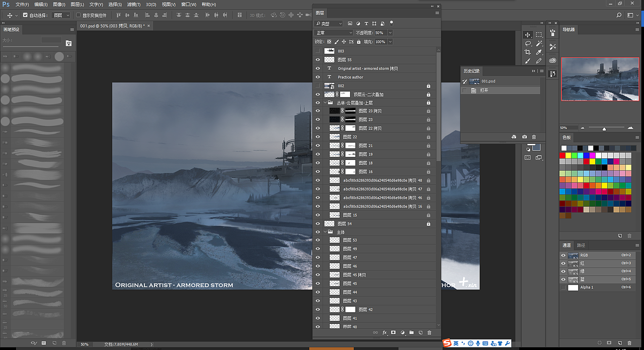The image size is (644, 350).
Task: Select the Magic Wand tool
Action: pos(539,43)
